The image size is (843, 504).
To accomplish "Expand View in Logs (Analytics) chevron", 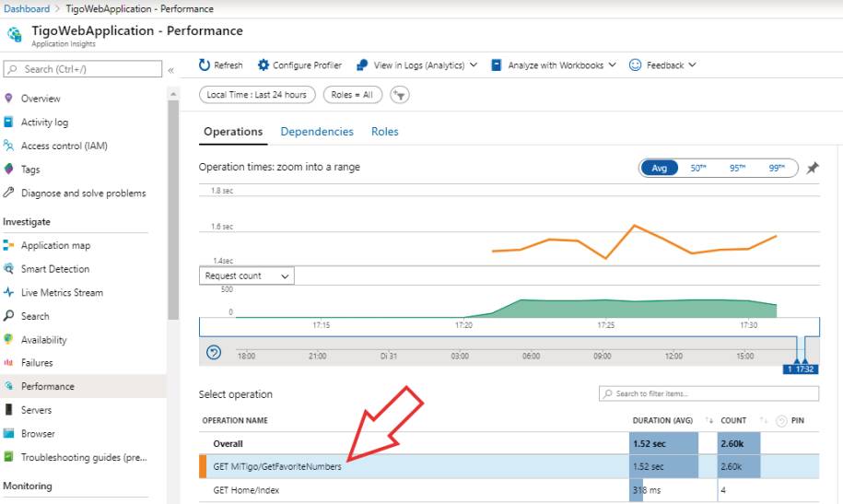I will pyautogui.click(x=474, y=65).
